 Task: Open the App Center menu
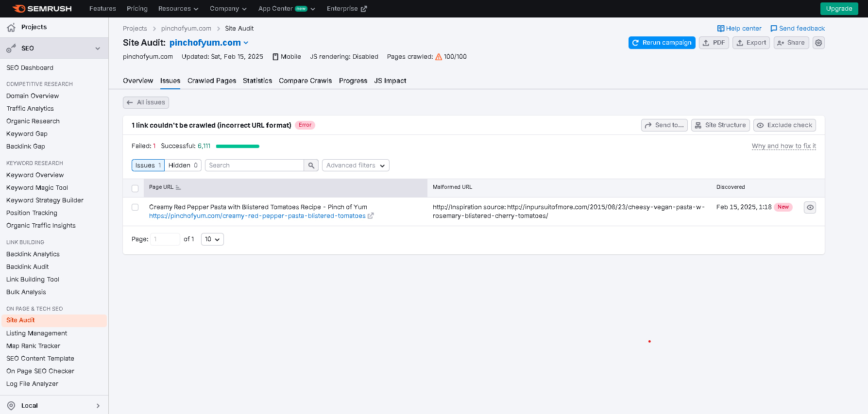pyautogui.click(x=287, y=9)
